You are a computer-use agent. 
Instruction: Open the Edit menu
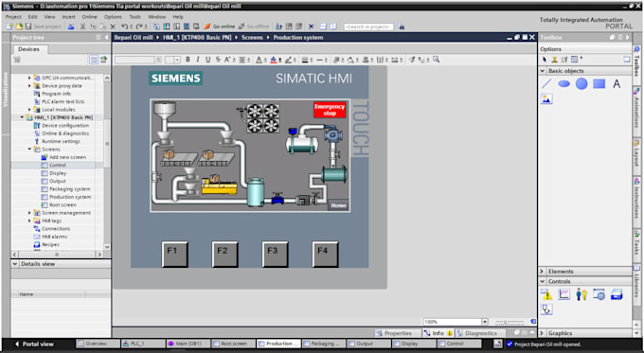pyautogui.click(x=32, y=17)
